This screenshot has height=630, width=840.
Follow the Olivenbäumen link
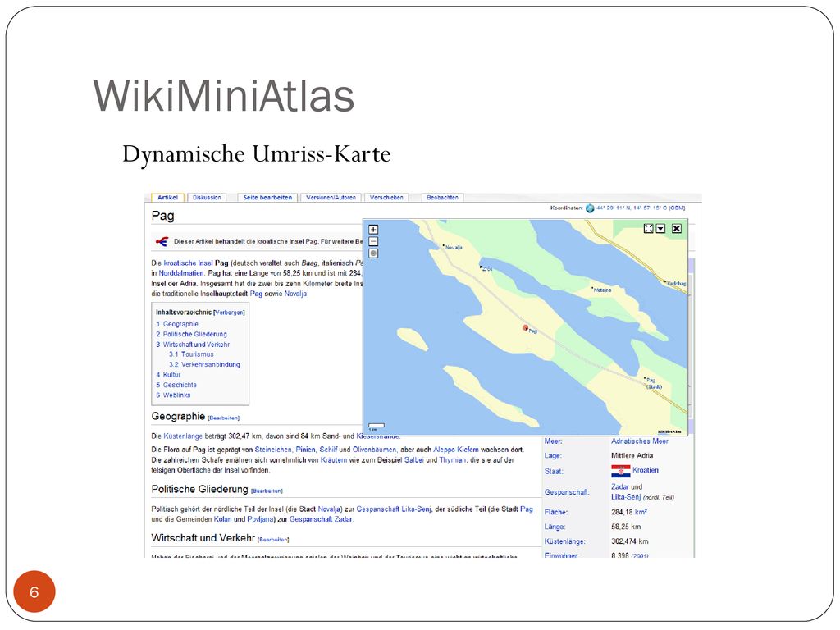pyautogui.click(x=374, y=450)
